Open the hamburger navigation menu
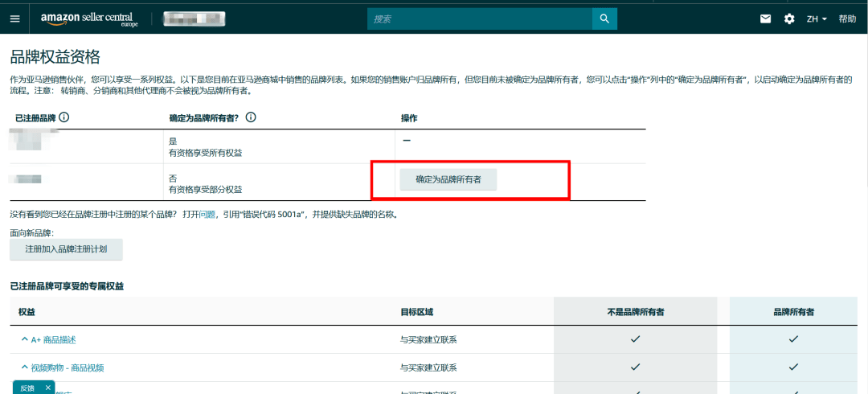The width and height of the screenshot is (868, 394). coord(14,18)
